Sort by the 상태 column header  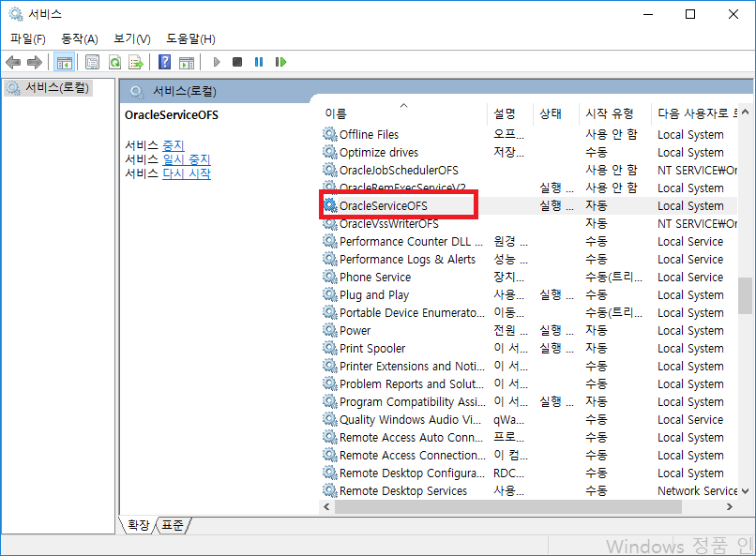point(555,113)
